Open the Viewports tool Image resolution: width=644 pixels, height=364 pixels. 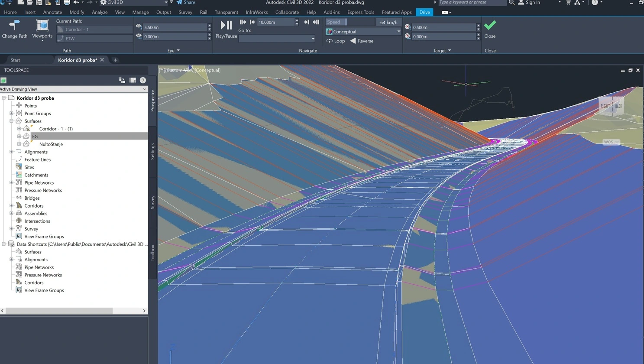click(x=42, y=26)
